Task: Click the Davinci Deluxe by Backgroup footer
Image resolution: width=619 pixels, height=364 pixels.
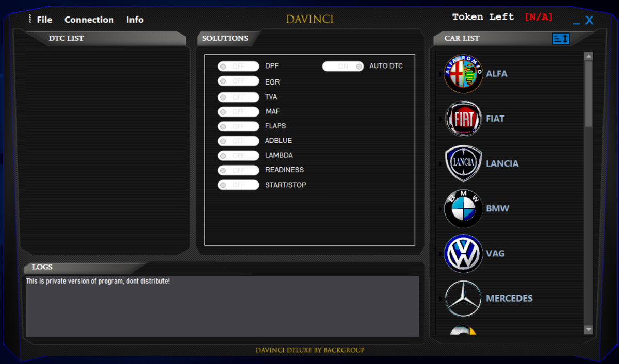Action: 310,350
